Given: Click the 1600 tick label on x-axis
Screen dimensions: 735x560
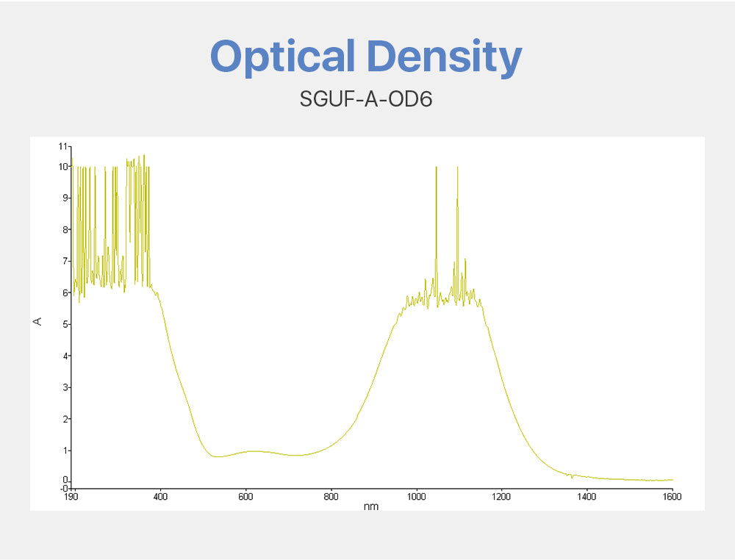Looking at the screenshot, I should click(x=672, y=497).
